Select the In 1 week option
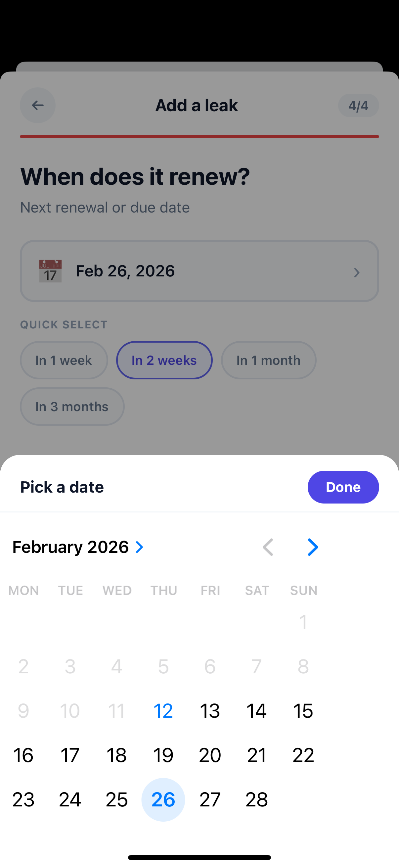Screen dimensions: 399x868 tap(64, 360)
